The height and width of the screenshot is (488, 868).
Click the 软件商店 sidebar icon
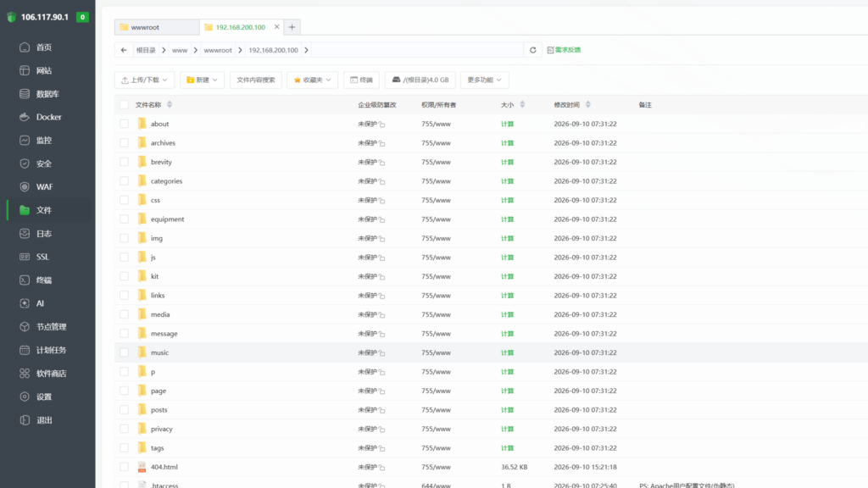pyautogui.click(x=25, y=374)
